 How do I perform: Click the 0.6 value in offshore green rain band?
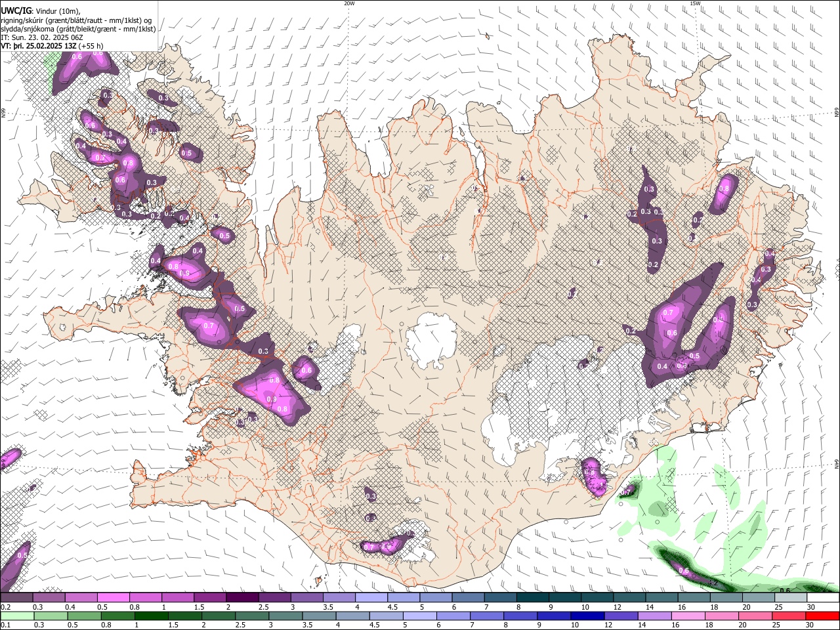684,571
